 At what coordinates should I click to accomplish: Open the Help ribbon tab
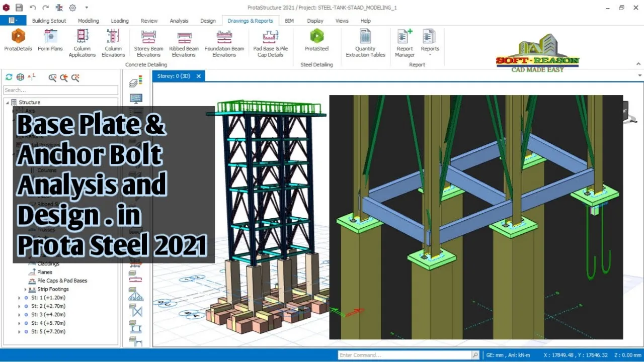[x=366, y=21]
